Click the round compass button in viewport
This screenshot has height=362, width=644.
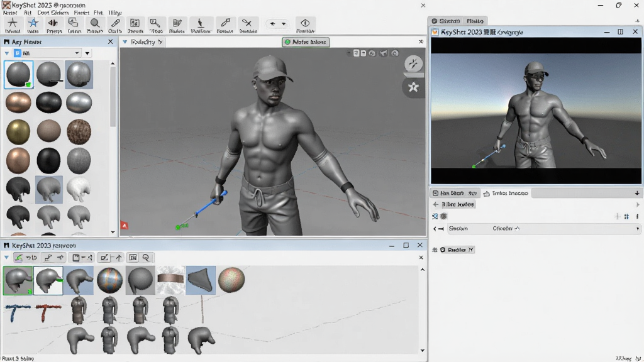coord(413,63)
